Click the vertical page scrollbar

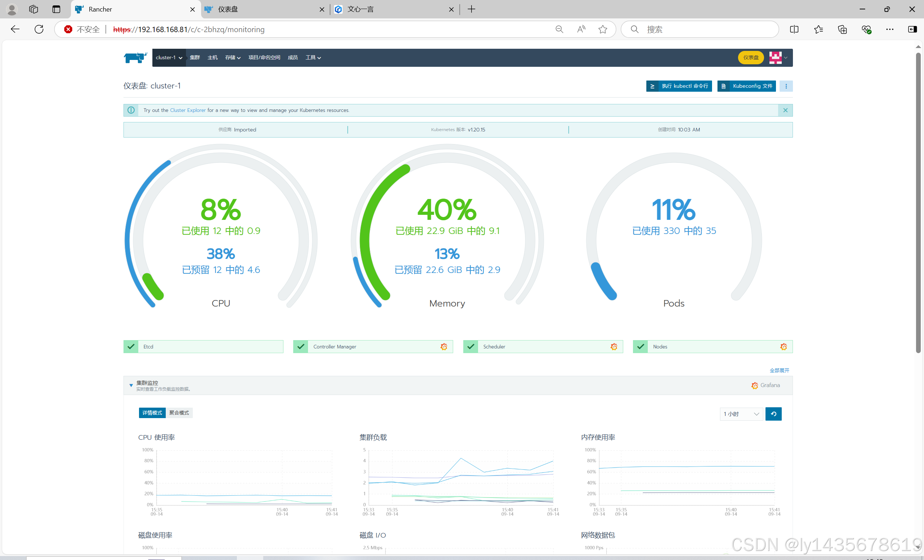click(x=918, y=203)
